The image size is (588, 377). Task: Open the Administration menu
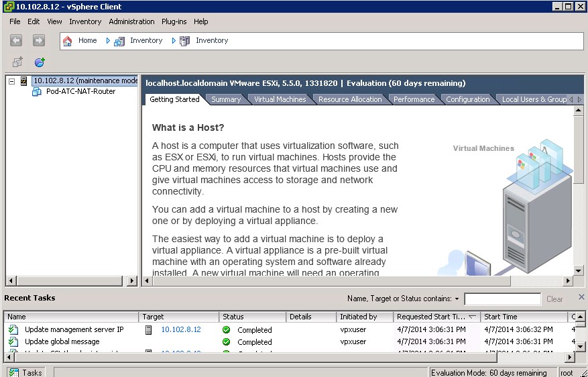131,21
